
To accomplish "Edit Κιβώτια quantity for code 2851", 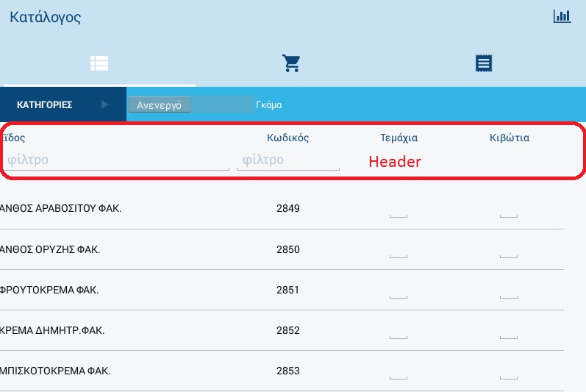I will 509,291.
